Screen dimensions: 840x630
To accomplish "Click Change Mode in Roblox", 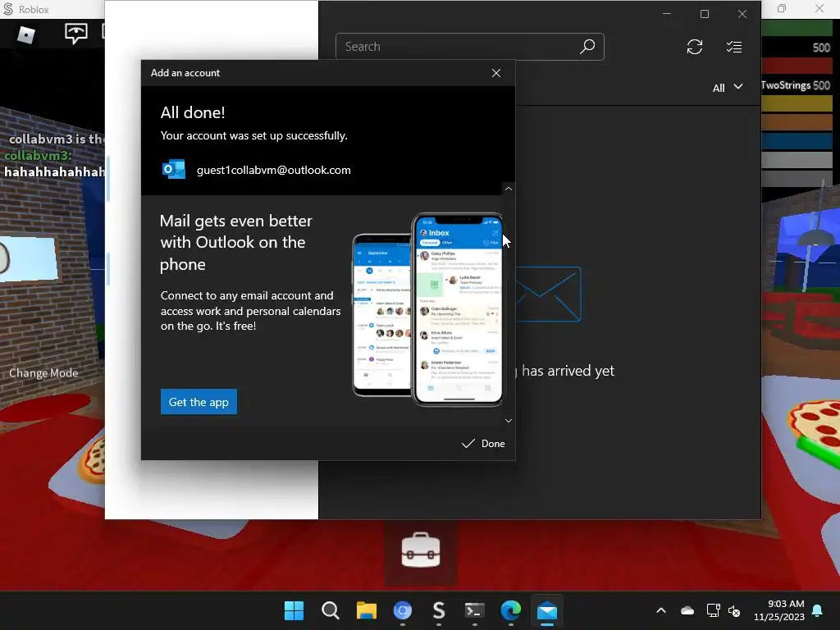I will pyautogui.click(x=43, y=373).
